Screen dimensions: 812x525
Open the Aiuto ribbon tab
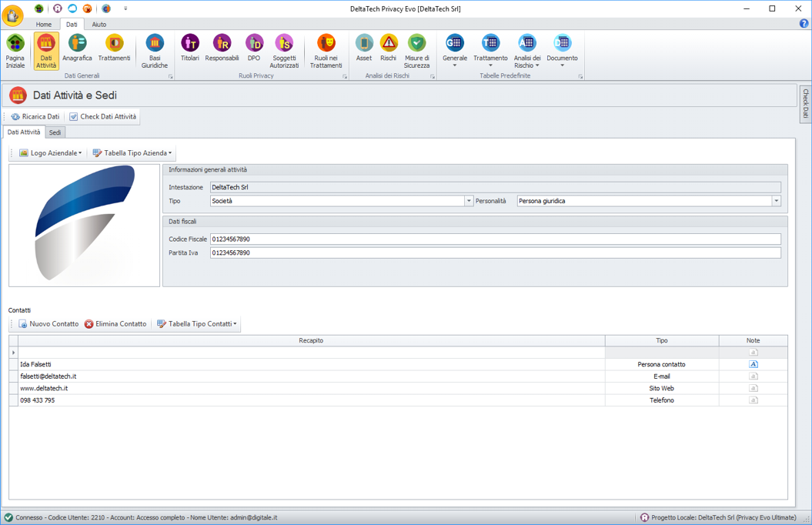pyautogui.click(x=99, y=25)
